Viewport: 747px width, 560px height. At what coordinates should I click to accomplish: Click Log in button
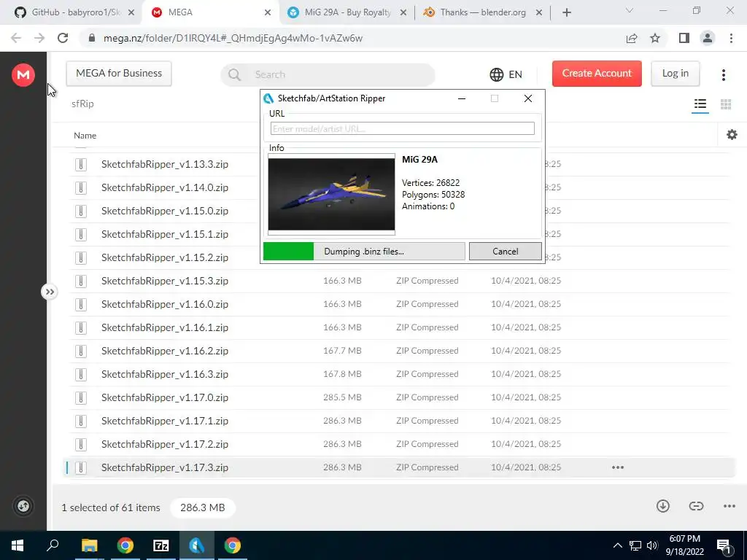click(675, 74)
